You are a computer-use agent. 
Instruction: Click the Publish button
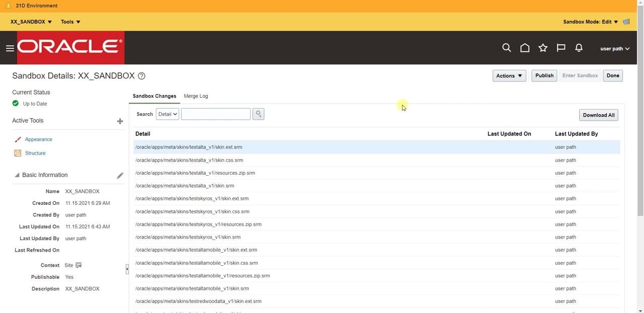[544, 75]
